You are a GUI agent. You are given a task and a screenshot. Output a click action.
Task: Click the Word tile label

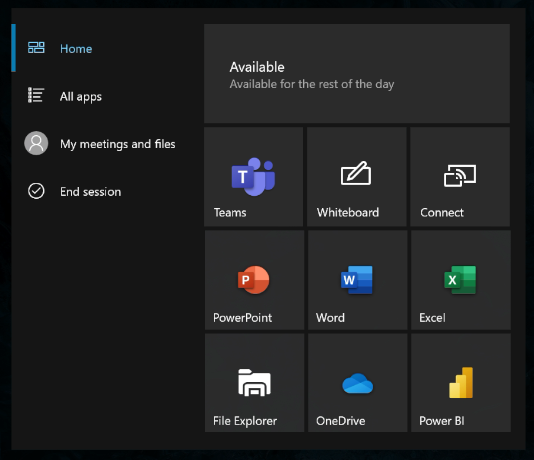330,318
